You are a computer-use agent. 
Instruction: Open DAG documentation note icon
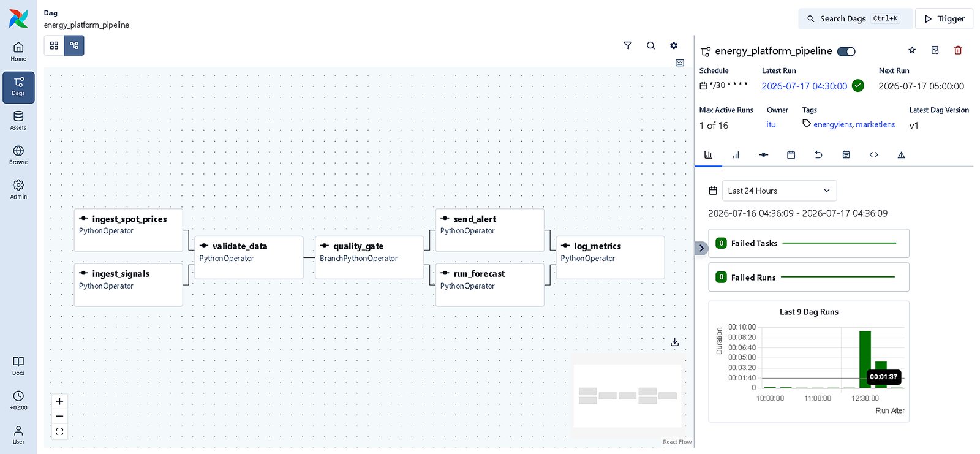935,50
